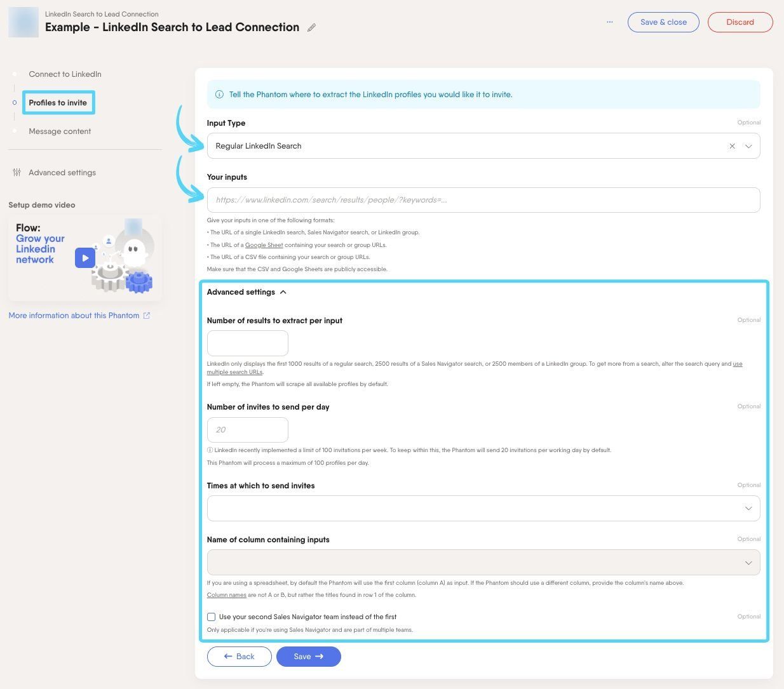This screenshot has height=689, width=784.
Task: Open the Input Type dropdown
Action: click(483, 146)
